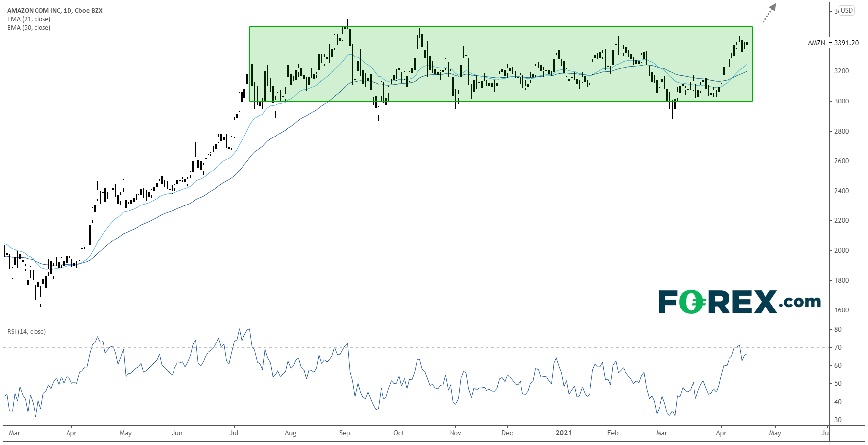868x445 pixels.
Task: Click the 3391.20 last price label
Action: tap(846, 43)
